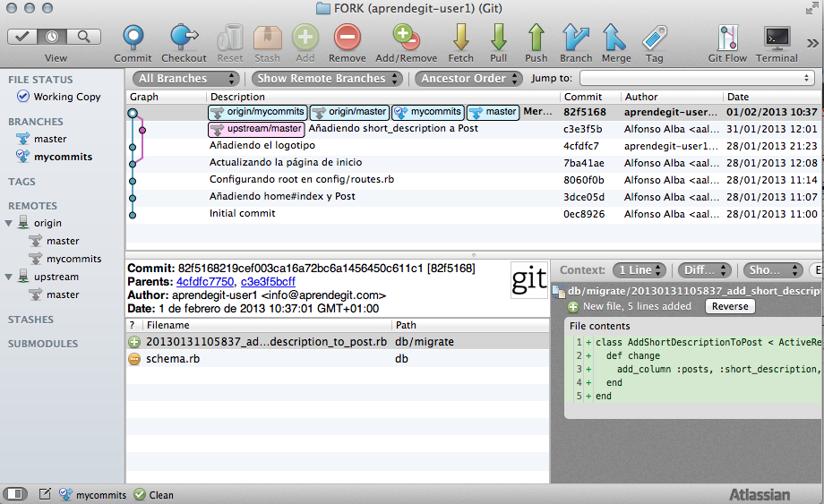Open parent commit link 4cfdfc7750
This screenshot has height=504, width=824.
[205, 281]
